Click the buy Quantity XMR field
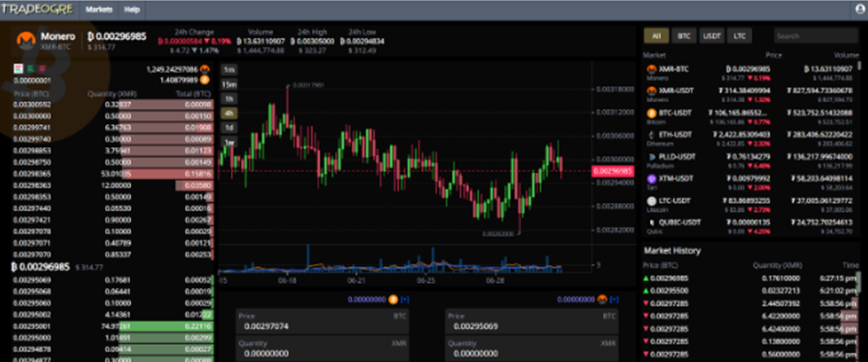 323,348
